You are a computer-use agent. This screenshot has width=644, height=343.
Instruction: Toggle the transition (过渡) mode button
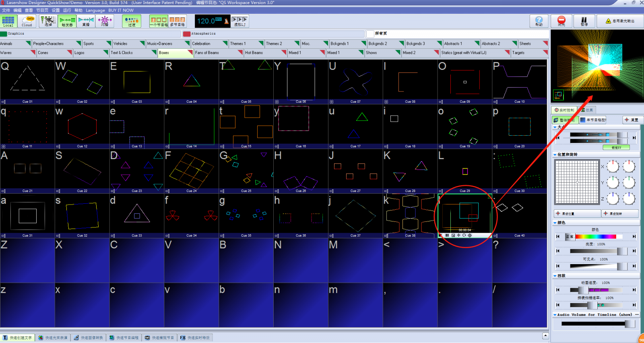click(132, 21)
